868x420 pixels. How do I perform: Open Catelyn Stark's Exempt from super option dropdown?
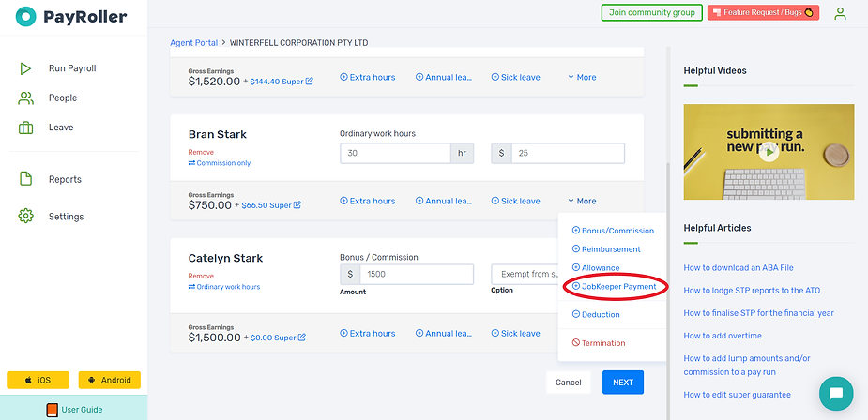click(524, 275)
